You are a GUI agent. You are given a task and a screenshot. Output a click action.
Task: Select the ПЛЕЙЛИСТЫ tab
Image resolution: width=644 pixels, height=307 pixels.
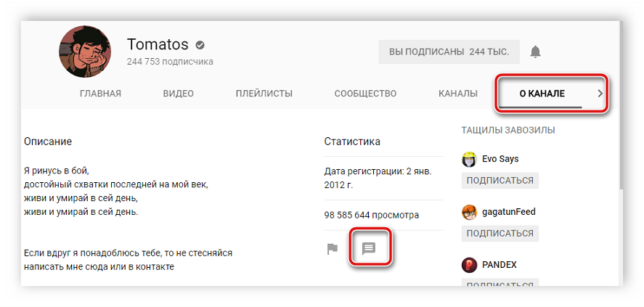(x=264, y=94)
